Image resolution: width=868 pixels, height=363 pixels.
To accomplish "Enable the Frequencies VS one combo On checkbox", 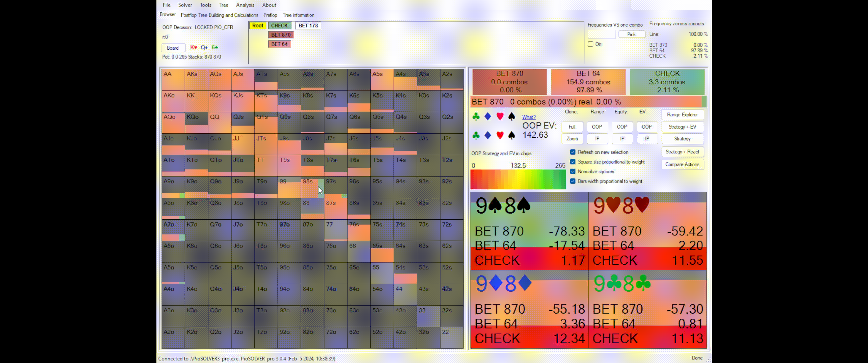I will (x=590, y=44).
